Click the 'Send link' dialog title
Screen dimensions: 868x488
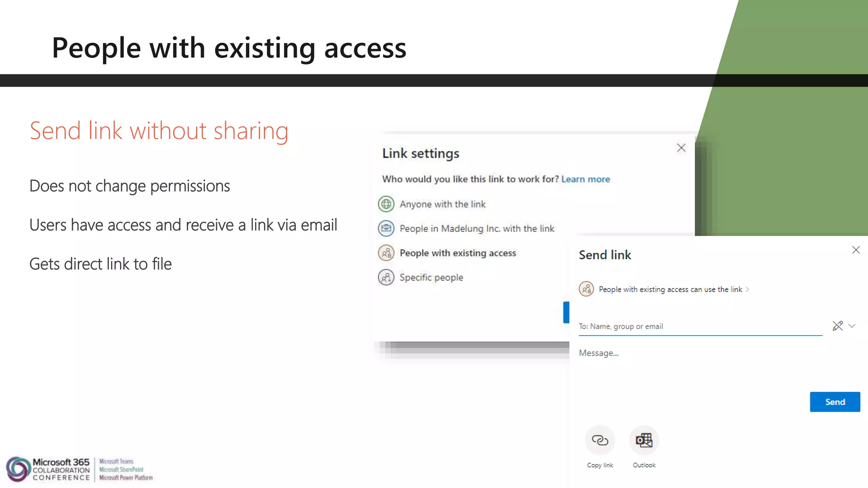605,255
